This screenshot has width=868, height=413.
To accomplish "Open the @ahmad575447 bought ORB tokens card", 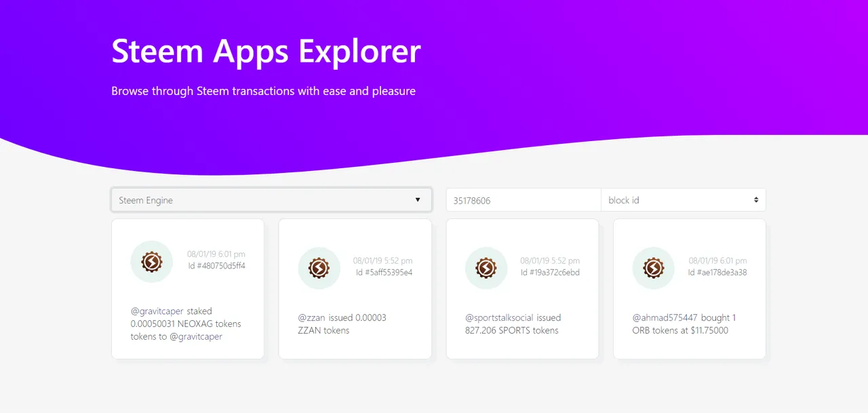I will coord(690,289).
